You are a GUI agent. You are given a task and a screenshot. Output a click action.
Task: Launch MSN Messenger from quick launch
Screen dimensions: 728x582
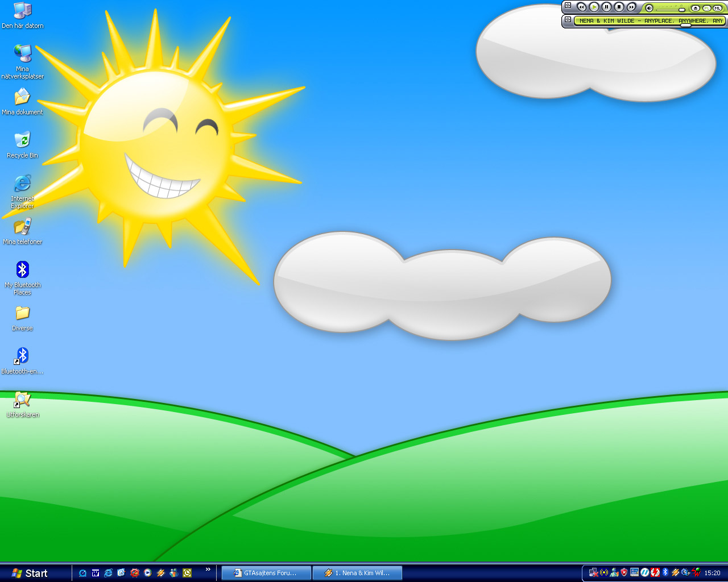pos(174,573)
